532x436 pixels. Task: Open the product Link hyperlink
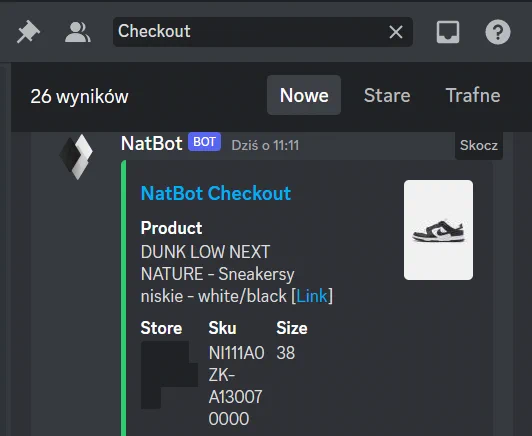[x=312, y=296]
